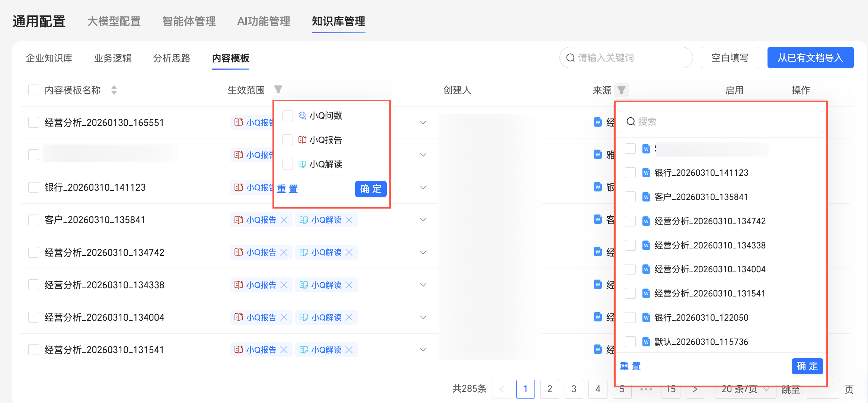Viewport: 868px width, 403px height.
Task: Expand the scope dropdown for 经营分析_20260130_165551 row
Action: coord(423,123)
